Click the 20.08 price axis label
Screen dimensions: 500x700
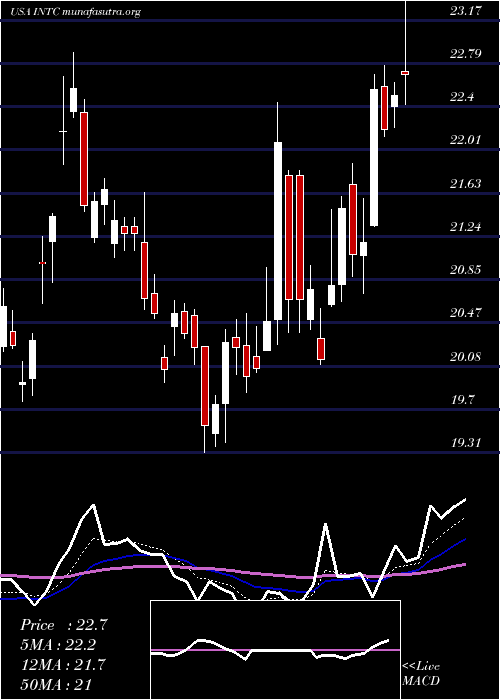tap(465, 356)
